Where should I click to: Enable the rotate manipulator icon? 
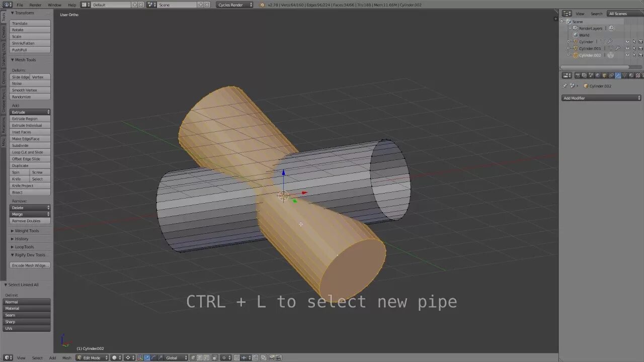pyautogui.click(x=154, y=357)
